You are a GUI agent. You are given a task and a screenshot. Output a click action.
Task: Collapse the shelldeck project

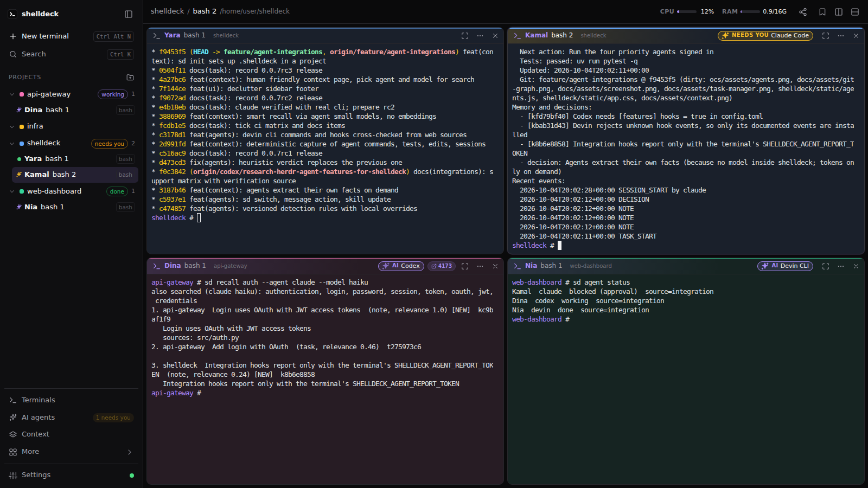point(12,144)
